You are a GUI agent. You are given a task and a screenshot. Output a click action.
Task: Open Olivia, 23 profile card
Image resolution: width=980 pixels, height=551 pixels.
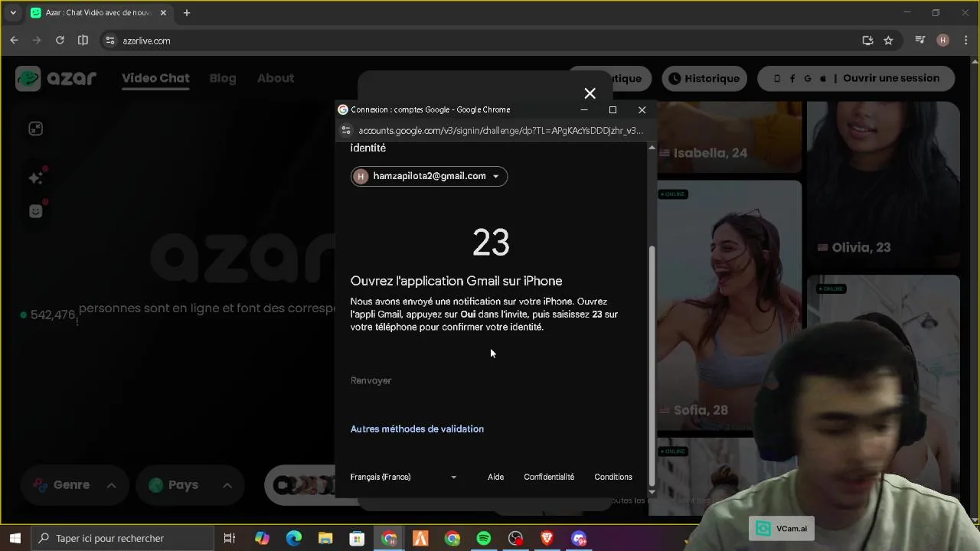point(883,184)
